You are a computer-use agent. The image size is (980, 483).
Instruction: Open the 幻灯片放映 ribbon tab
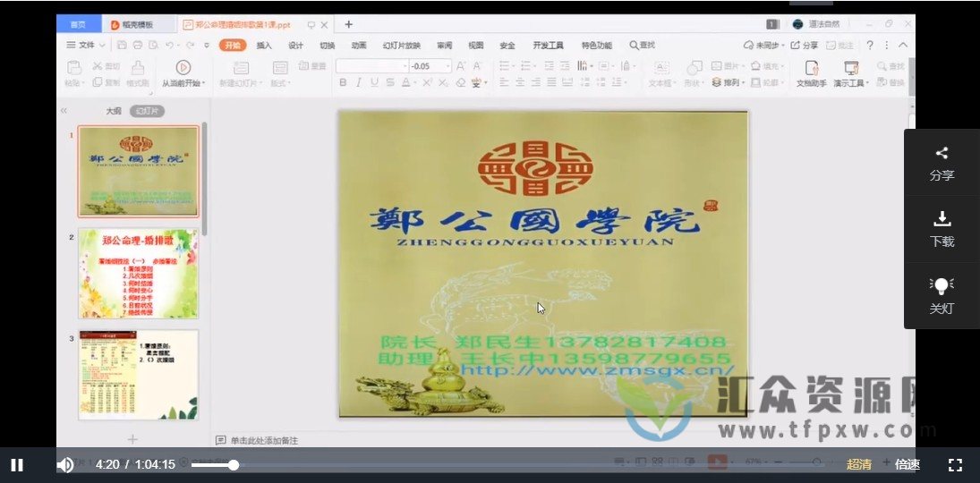point(401,45)
